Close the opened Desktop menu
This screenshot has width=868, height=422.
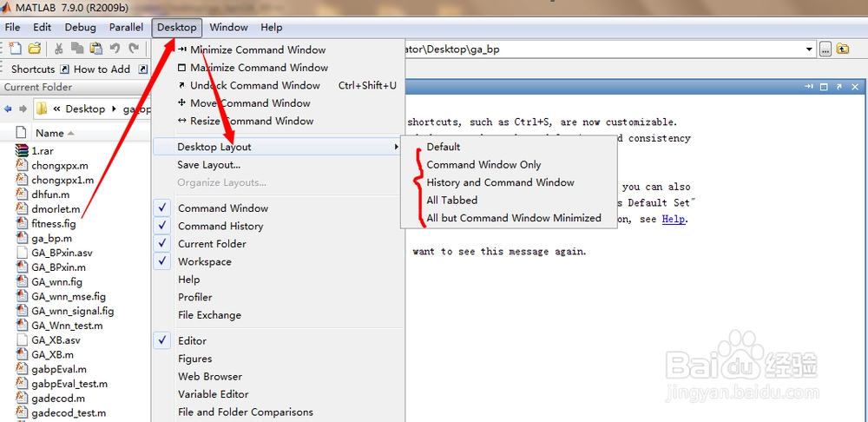[176, 27]
